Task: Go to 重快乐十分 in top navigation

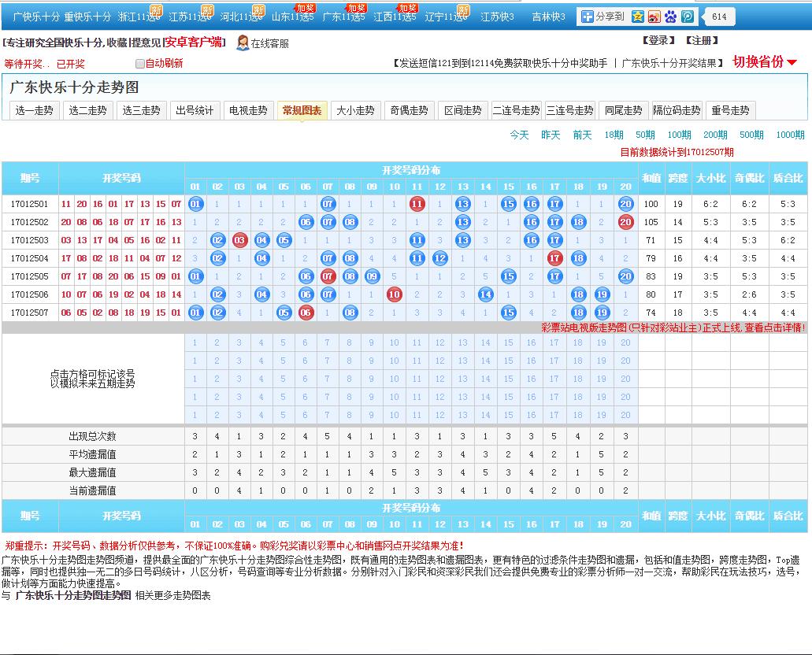Action: pyautogui.click(x=87, y=17)
